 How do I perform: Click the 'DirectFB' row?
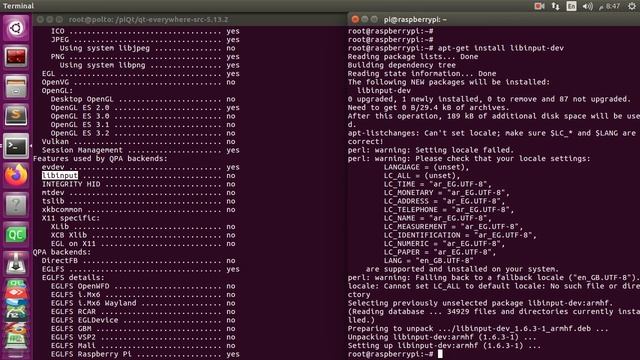pos(138,260)
